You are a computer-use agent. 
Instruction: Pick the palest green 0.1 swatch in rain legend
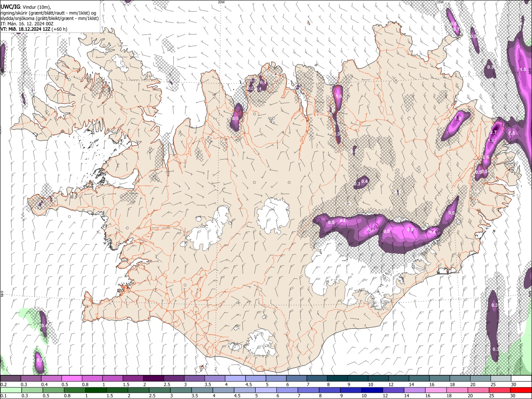[x=11, y=390]
